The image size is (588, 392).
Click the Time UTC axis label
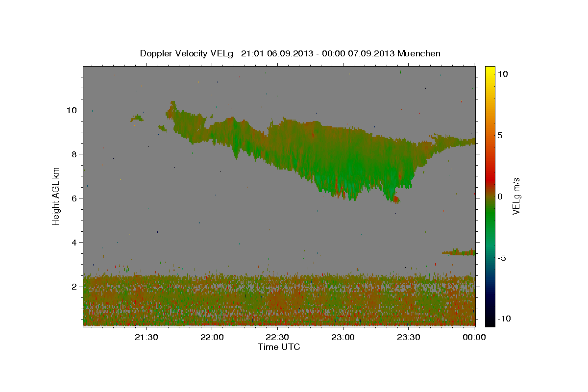[279, 347]
